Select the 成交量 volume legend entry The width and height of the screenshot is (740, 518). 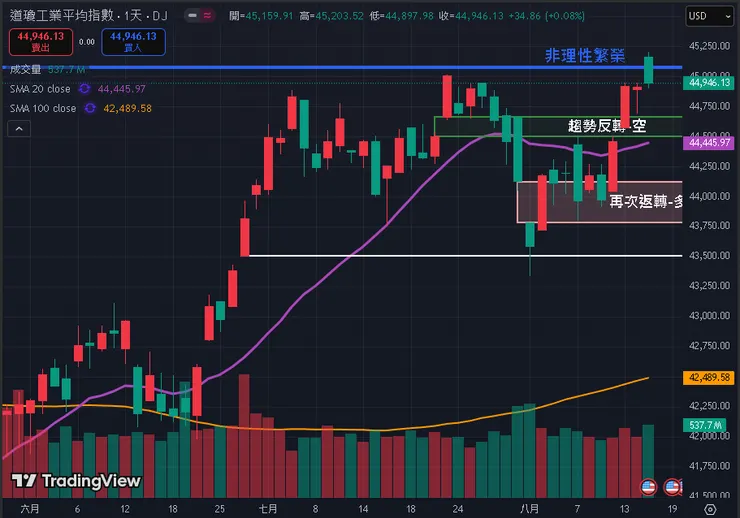pyautogui.click(x=25, y=70)
